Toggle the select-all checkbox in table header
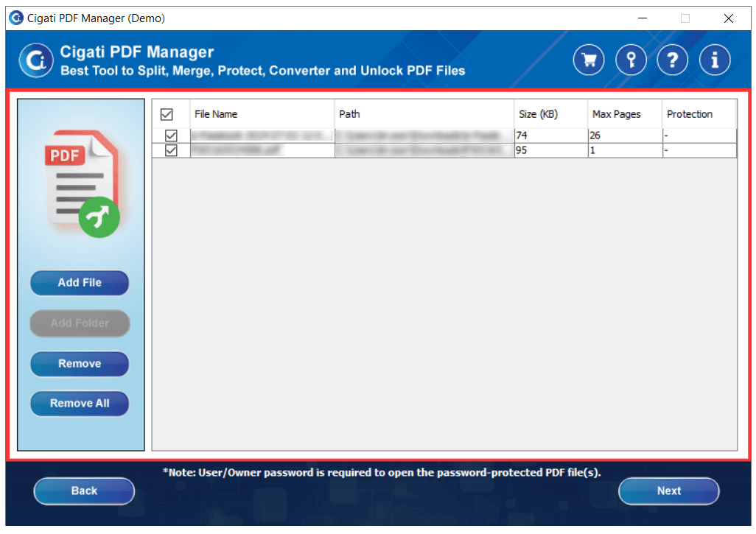The image size is (756, 534). pos(167,114)
